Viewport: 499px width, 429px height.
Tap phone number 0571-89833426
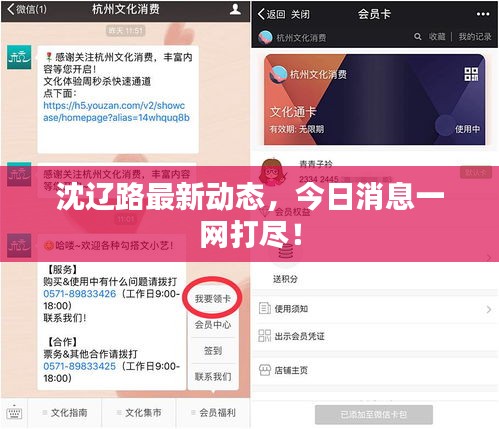[80, 294]
